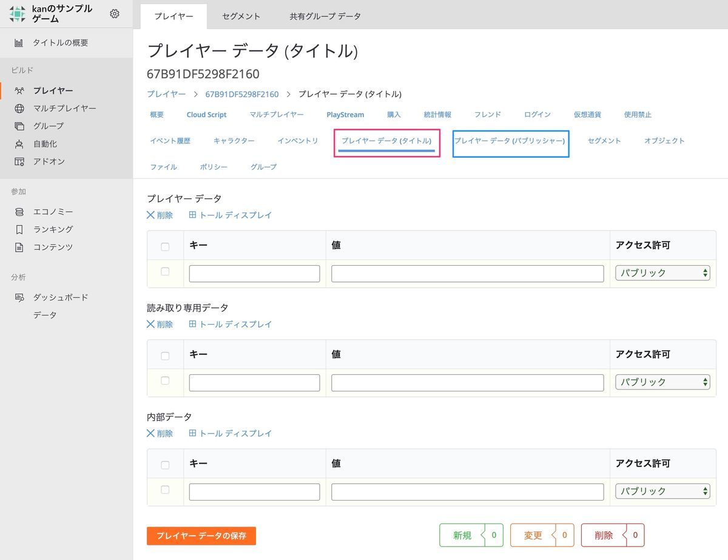Image resolution: width=728 pixels, height=560 pixels.
Task: Open the パブリック dropdown in 内部データ
Action: (x=662, y=491)
